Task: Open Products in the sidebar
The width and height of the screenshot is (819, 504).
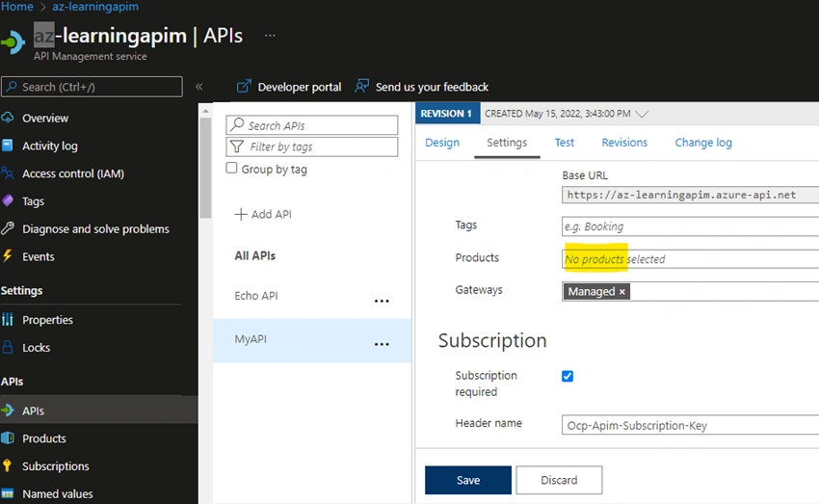Action: [44, 438]
